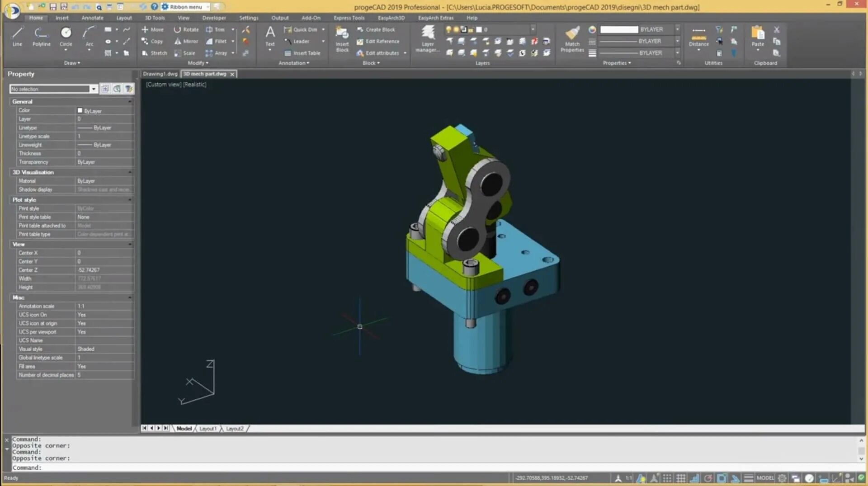Toggle entity snap in status bar
The image size is (868, 486).
click(722, 478)
